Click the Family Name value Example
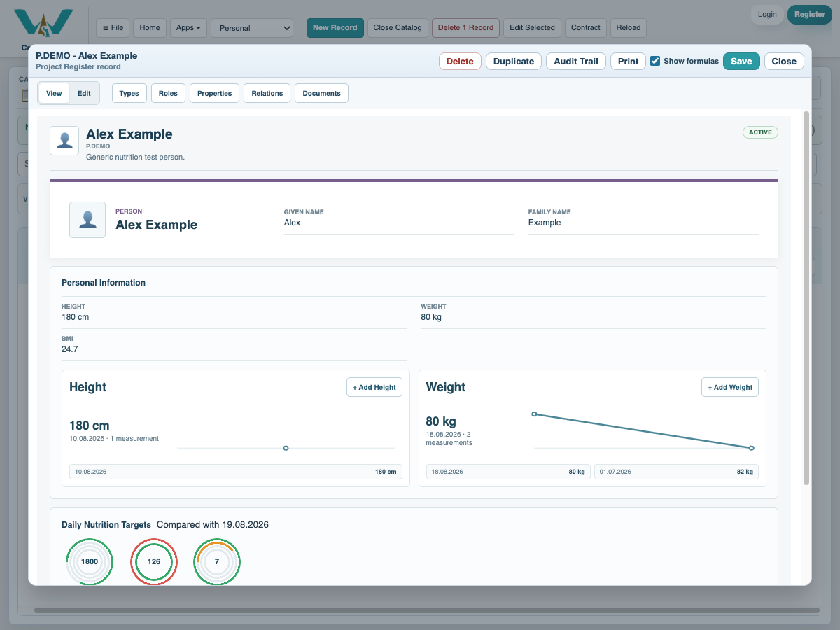 click(x=545, y=223)
